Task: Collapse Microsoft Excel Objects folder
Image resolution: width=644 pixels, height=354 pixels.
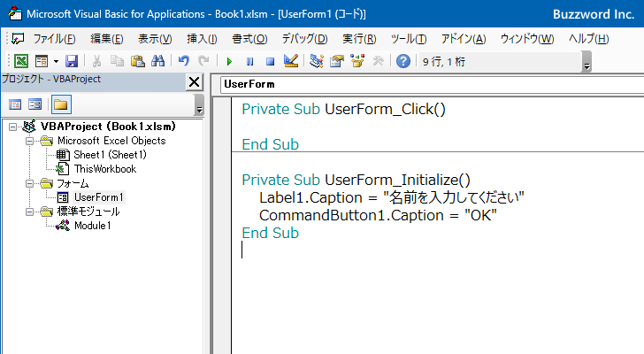Action: [29, 142]
